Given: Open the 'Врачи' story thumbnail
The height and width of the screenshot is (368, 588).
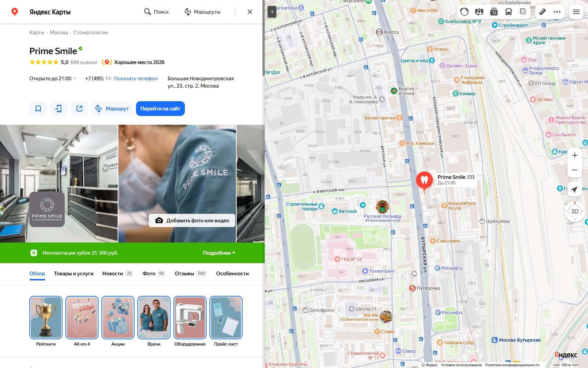Looking at the screenshot, I should tap(154, 321).
